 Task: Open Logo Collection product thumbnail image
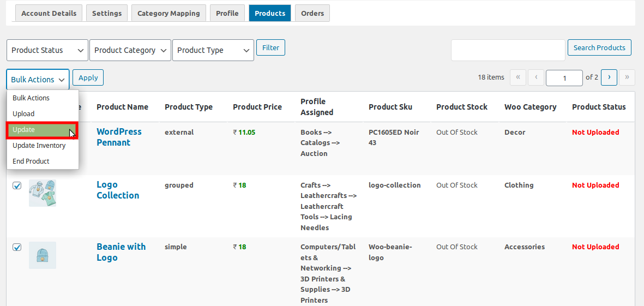[x=43, y=193]
